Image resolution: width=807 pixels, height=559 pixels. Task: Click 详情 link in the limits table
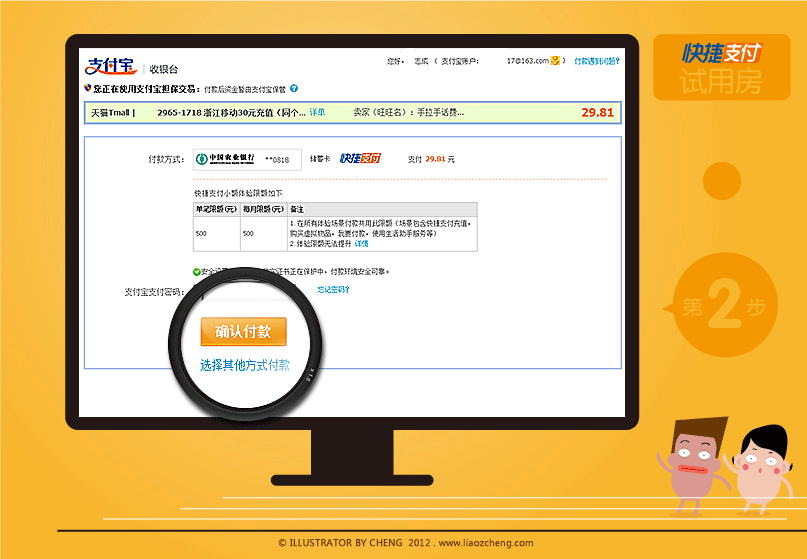(361, 243)
